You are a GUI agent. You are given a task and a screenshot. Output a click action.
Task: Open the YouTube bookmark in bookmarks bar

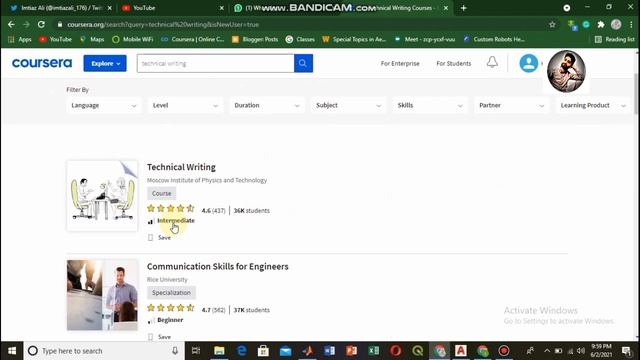click(x=56, y=39)
